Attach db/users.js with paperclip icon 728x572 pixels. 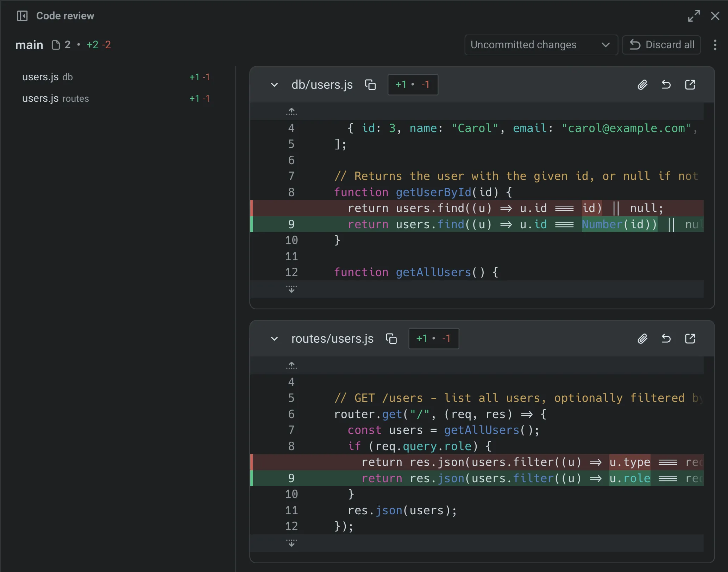coord(643,85)
